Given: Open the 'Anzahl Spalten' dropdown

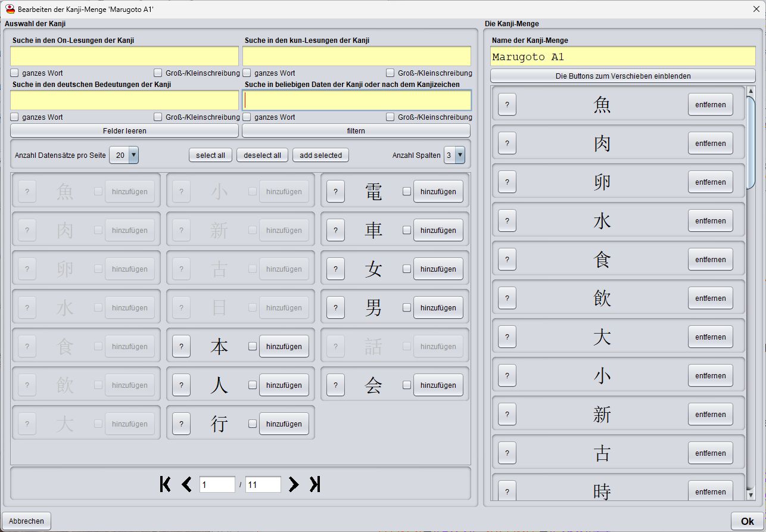Looking at the screenshot, I should pyautogui.click(x=456, y=155).
